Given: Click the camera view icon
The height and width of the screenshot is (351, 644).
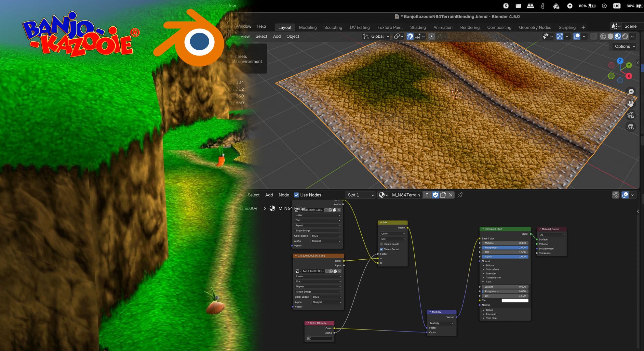Looking at the screenshot, I should 631,115.
